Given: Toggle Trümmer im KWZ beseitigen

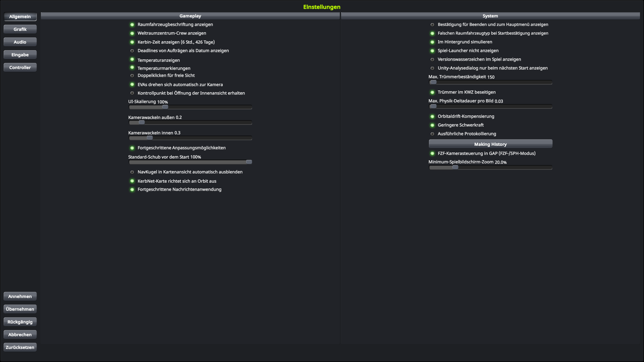Looking at the screenshot, I should 432,92.
